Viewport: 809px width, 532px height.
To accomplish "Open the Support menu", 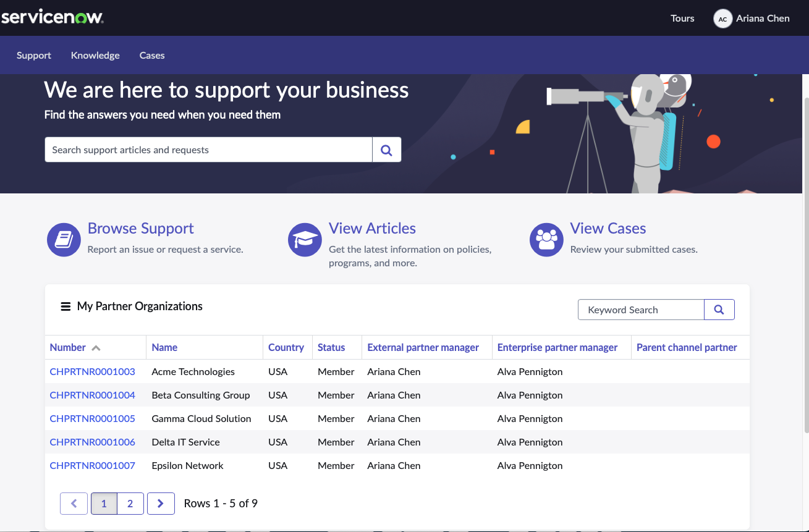I will point(34,55).
